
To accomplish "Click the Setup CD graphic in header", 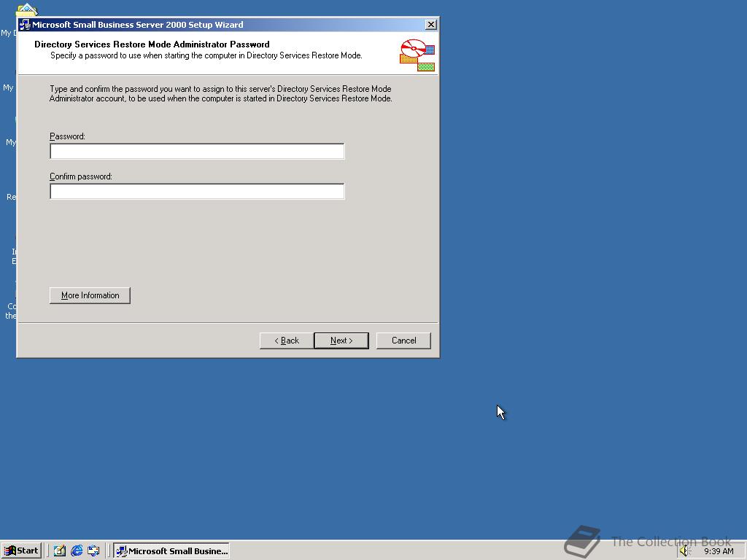I will [x=417, y=55].
